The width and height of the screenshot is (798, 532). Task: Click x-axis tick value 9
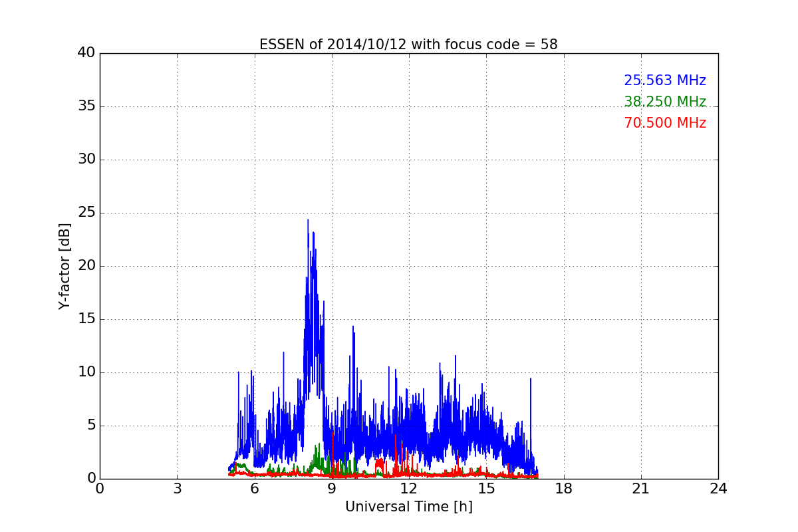click(x=332, y=489)
